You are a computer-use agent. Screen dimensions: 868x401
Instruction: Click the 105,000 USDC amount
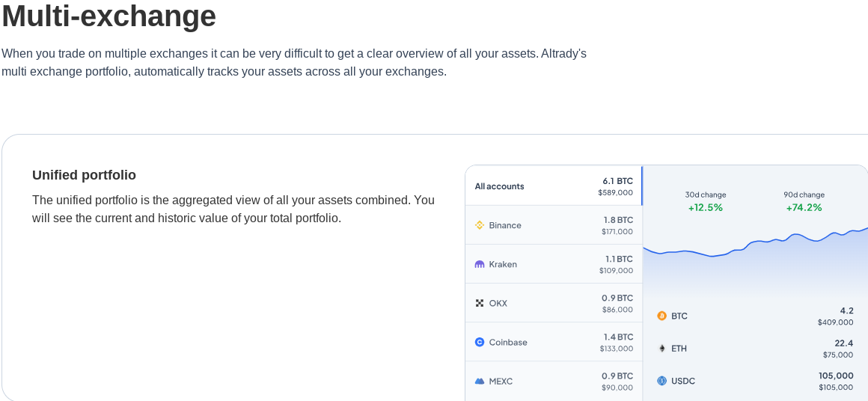pos(837,376)
